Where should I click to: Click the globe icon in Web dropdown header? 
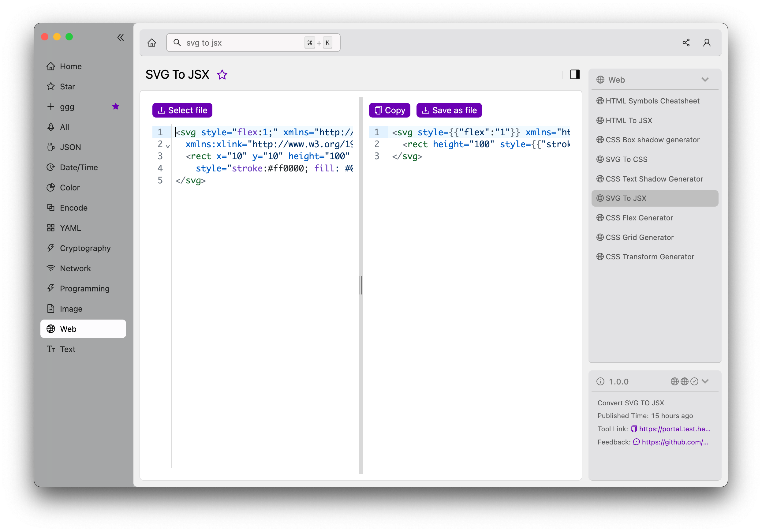tap(600, 80)
